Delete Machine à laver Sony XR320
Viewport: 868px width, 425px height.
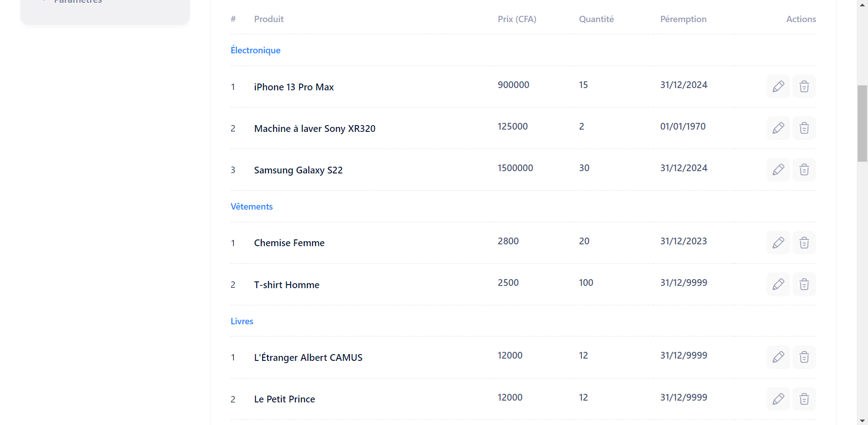[804, 128]
